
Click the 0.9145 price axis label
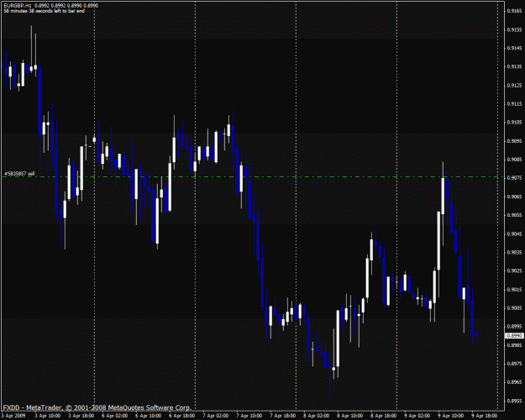[514, 48]
